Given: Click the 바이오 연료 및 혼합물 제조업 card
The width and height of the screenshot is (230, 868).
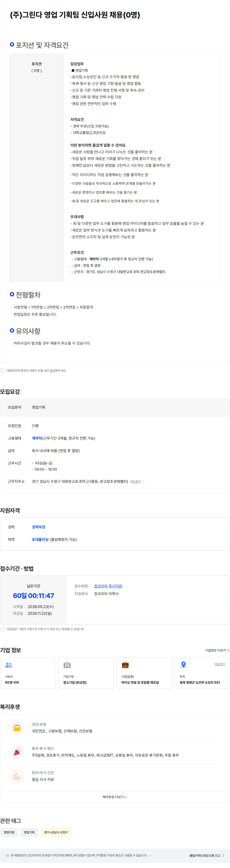Looking at the screenshot, I should click(144, 673).
